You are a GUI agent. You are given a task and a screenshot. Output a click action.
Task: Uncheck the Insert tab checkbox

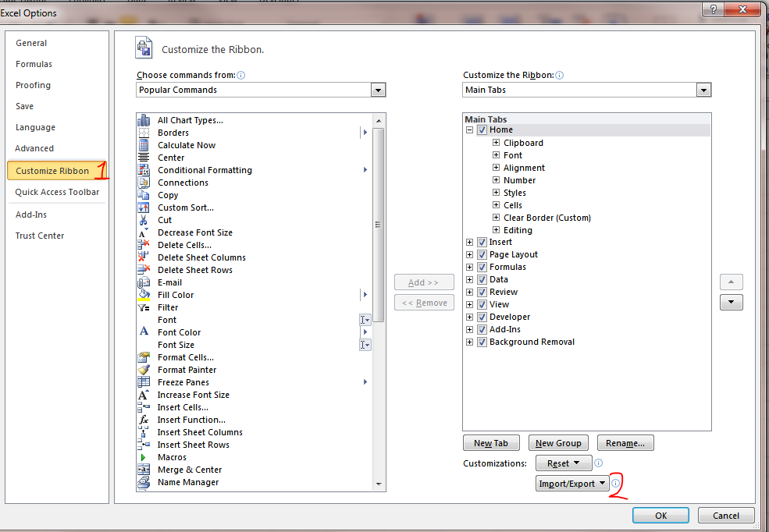[482, 242]
